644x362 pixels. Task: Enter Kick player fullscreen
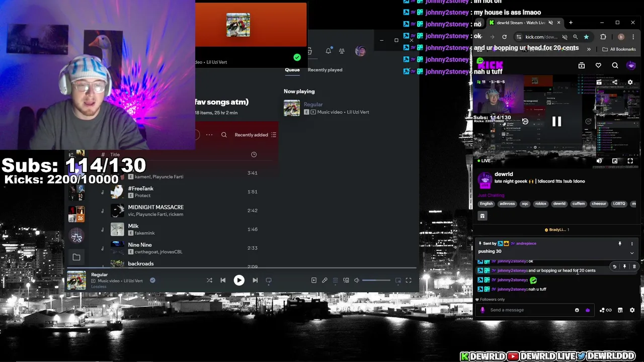[x=630, y=161]
